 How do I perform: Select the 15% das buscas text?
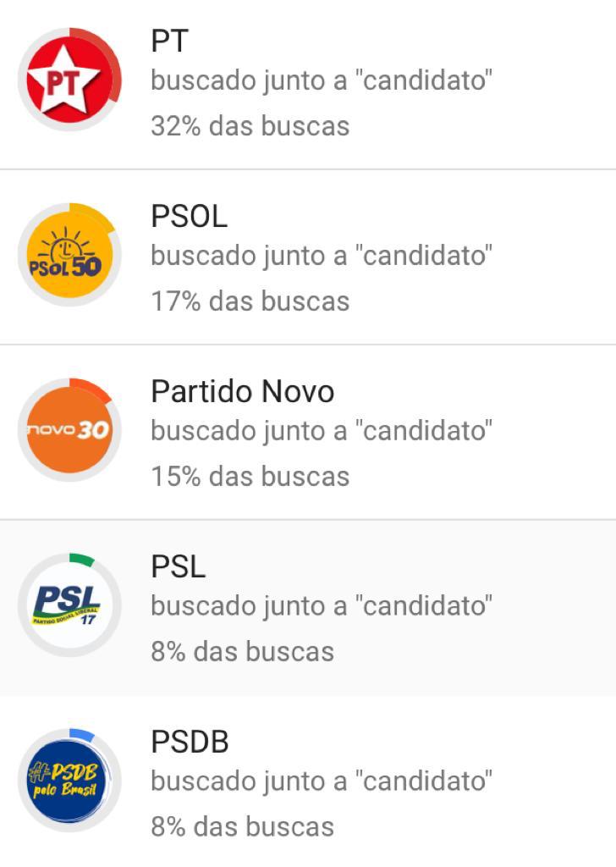pyautogui.click(x=250, y=477)
